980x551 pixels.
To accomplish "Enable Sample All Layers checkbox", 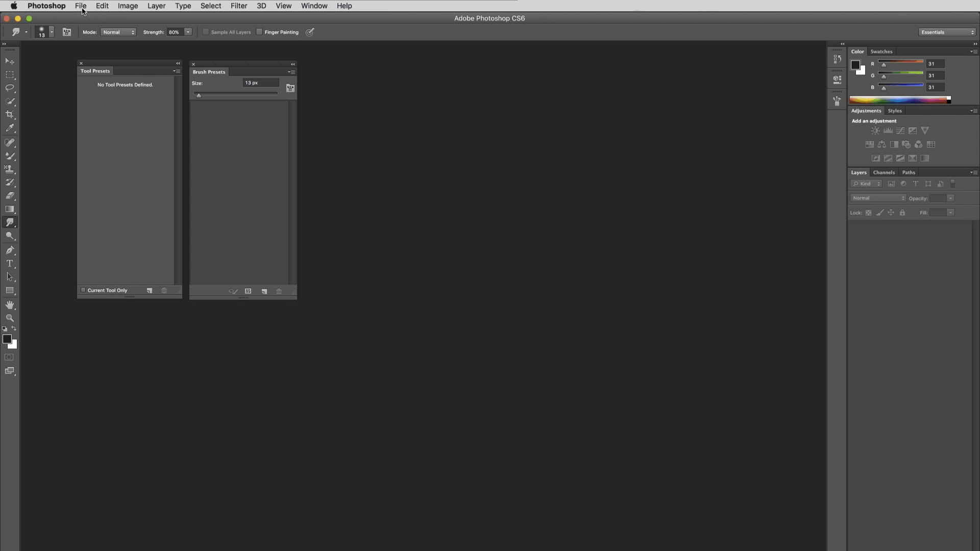I will (x=206, y=32).
